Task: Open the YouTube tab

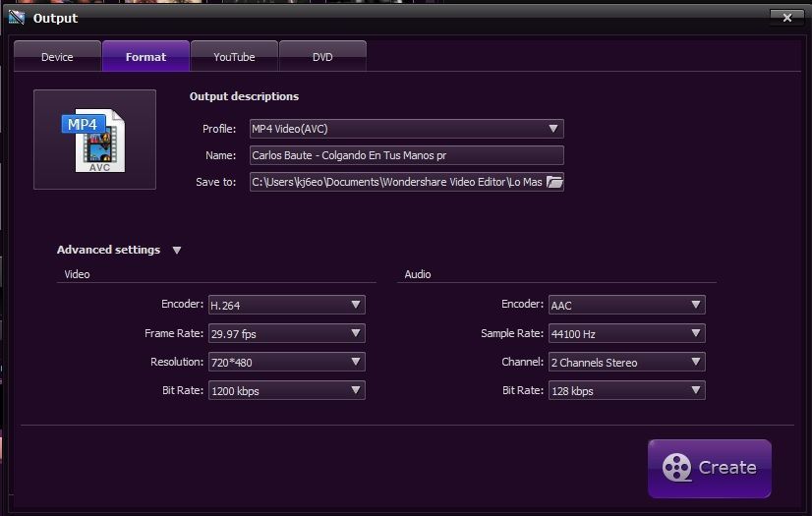Action: pos(234,57)
